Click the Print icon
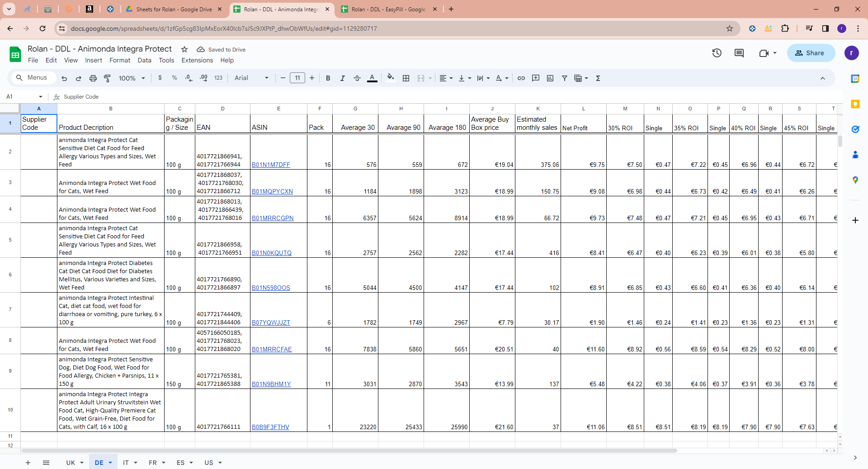 93,78
